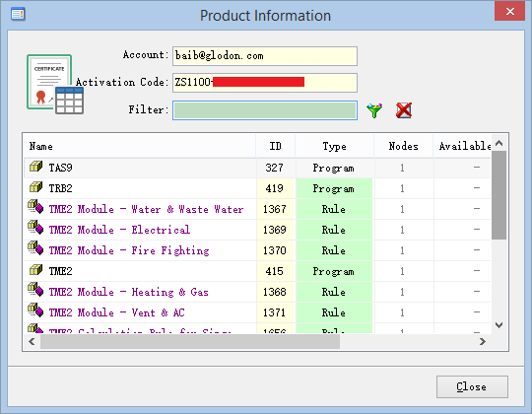
Task: Select the plain TME2 program row name
Action: [x=60, y=271]
